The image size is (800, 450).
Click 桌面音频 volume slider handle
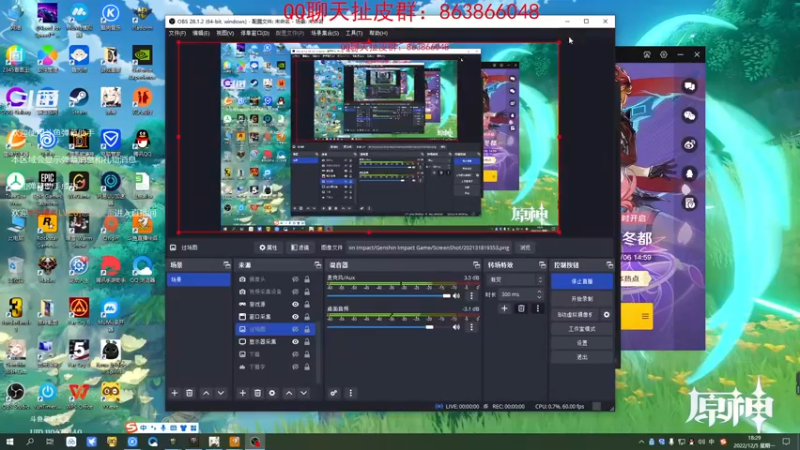(430, 327)
